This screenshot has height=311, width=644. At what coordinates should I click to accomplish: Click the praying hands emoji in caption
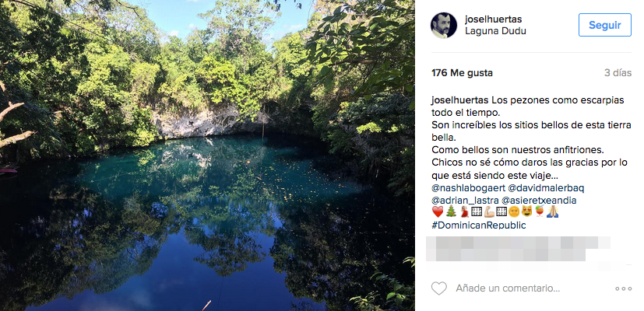coord(551,211)
